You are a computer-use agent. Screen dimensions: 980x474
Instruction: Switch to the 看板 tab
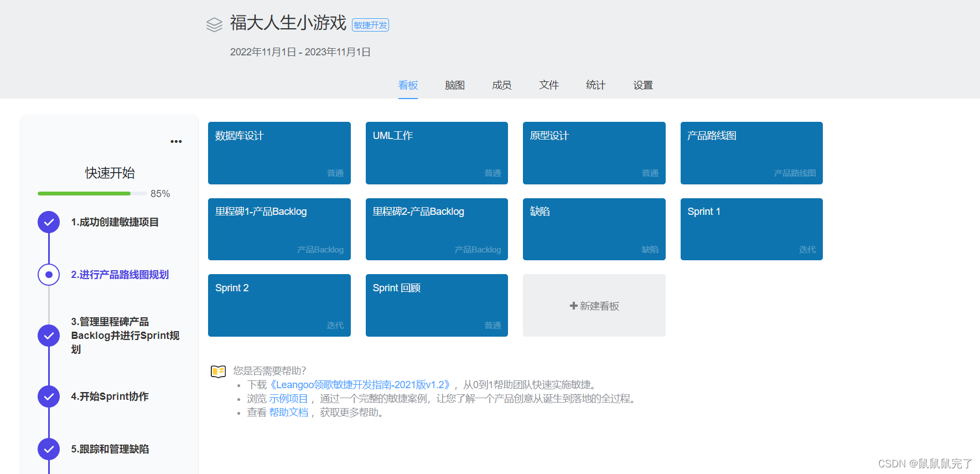click(x=408, y=85)
